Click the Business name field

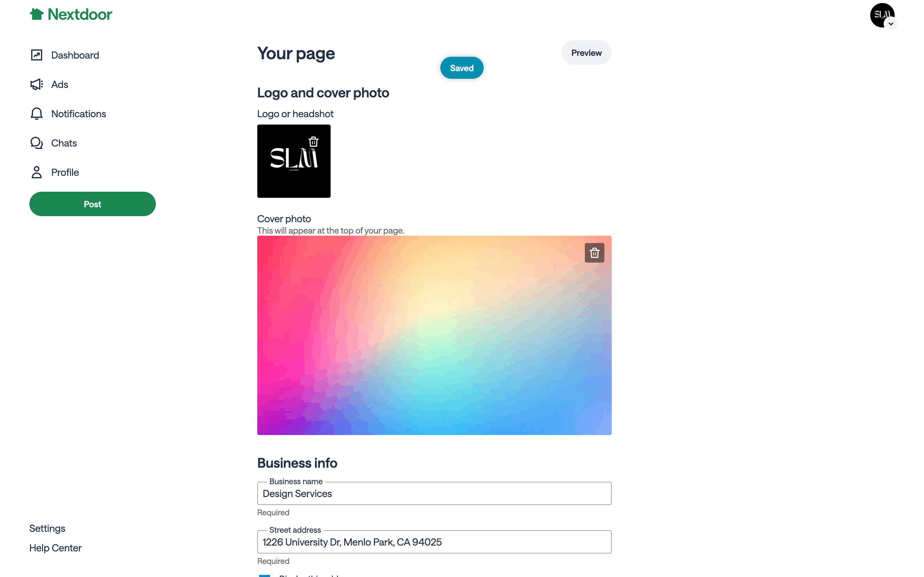[x=434, y=493]
